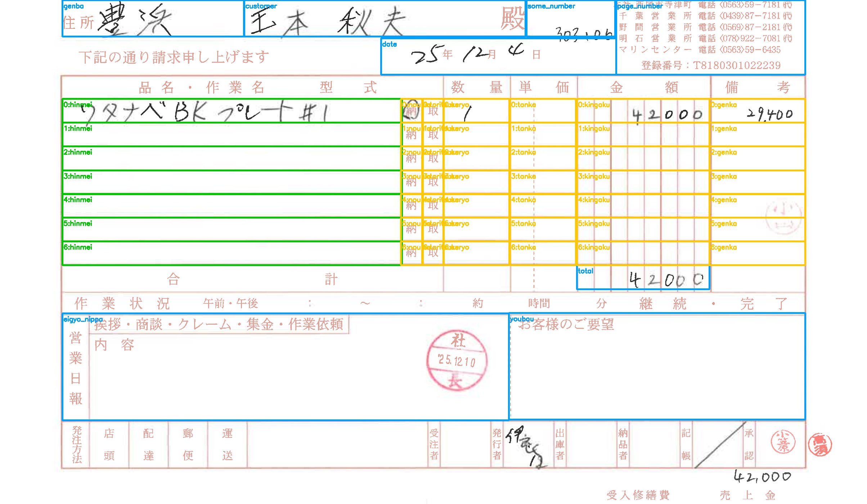The height and width of the screenshot is (504, 867).
Task: Click the 記帳 label
Action: 686,445
